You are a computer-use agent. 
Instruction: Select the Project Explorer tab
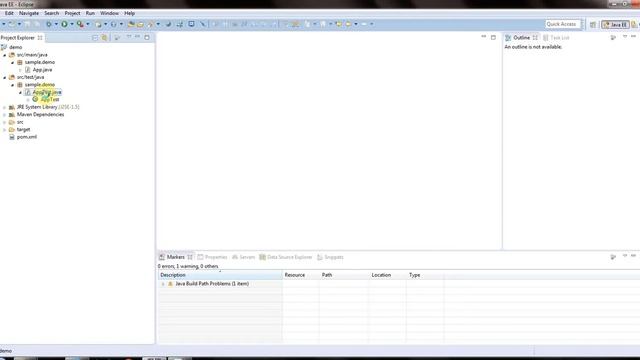[18, 38]
